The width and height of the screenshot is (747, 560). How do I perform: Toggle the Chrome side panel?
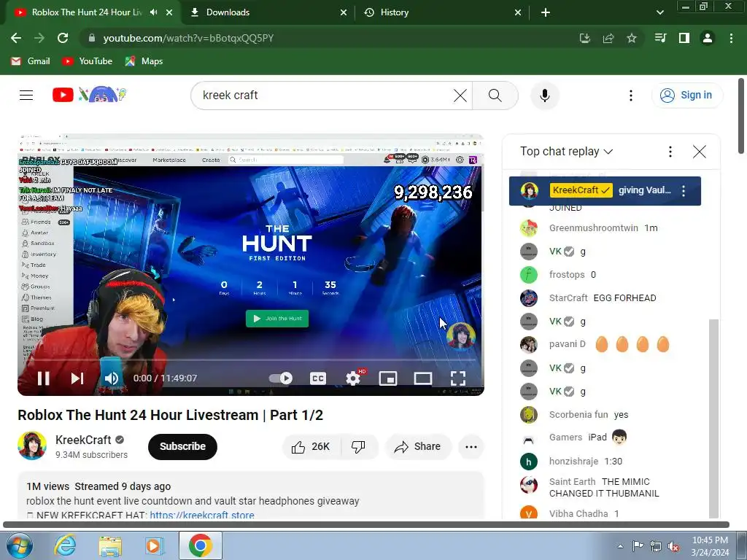click(x=684, y=38)
